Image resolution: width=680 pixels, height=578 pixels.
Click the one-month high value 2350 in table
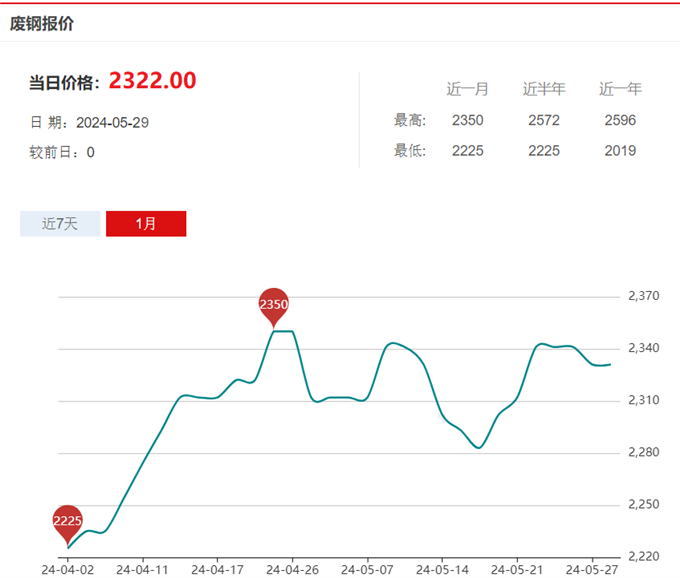point(468,120)
